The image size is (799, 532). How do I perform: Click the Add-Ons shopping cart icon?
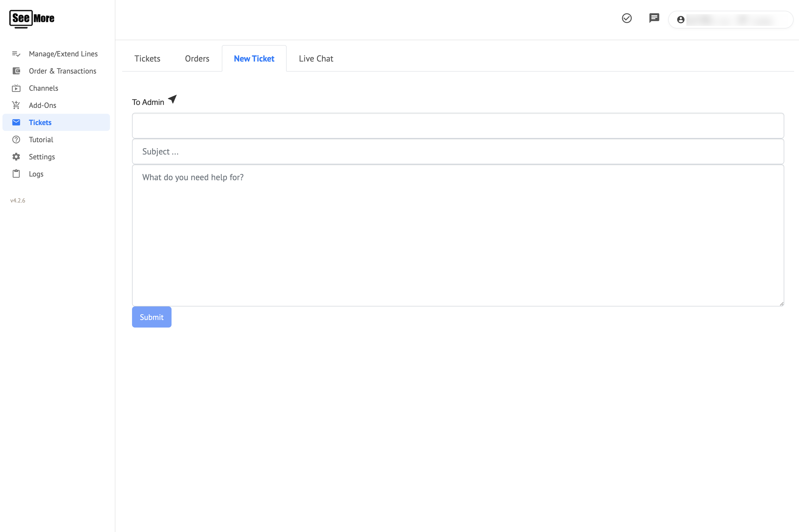(x=16, y=105)
